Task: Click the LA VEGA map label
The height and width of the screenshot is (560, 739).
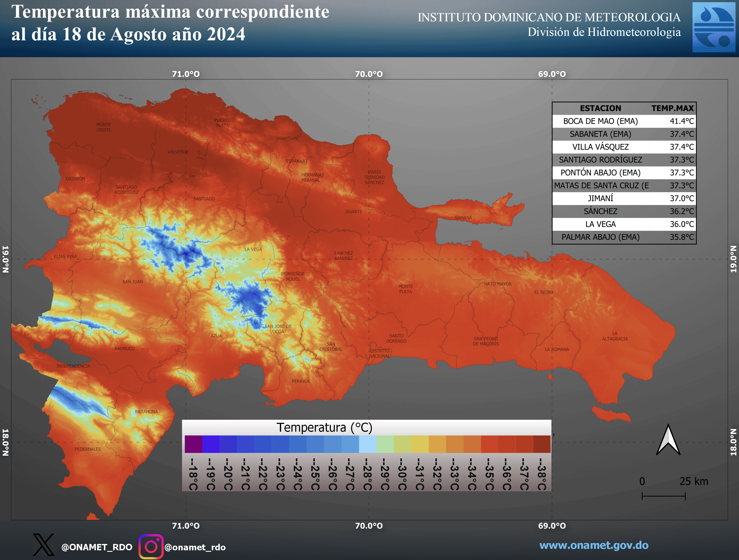Action: tap(253, 249)
